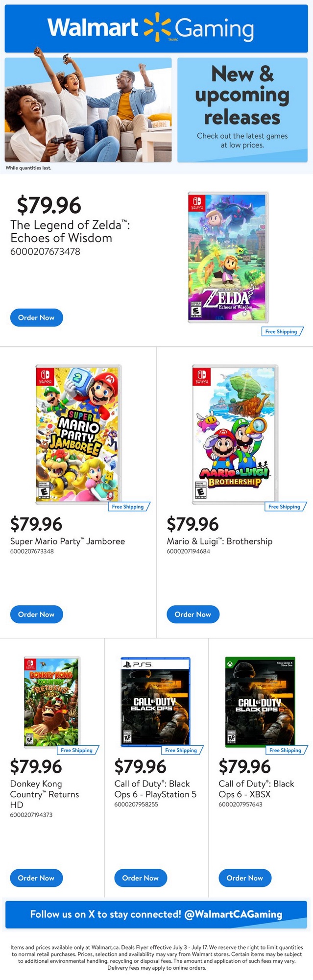Screen dimensions: 313x980
Task: Click Free Shipping tag on PlayStation 5 game
Action: point(181,750)
